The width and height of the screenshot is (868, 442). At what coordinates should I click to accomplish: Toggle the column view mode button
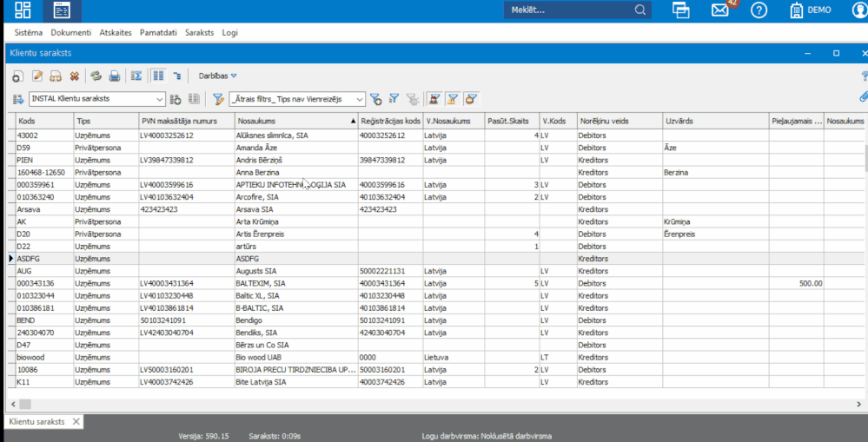tap(158, 76)
